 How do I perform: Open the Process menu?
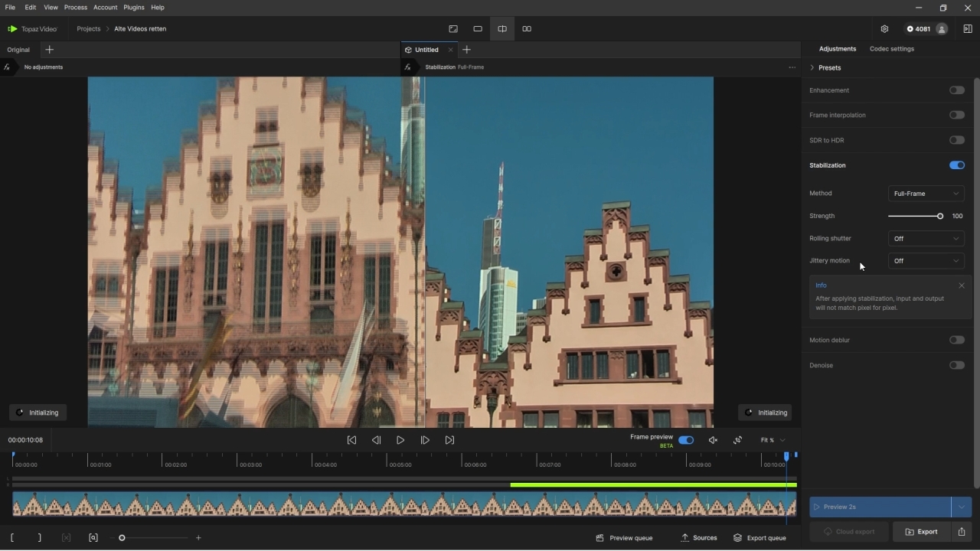click(x=75, y=8)
